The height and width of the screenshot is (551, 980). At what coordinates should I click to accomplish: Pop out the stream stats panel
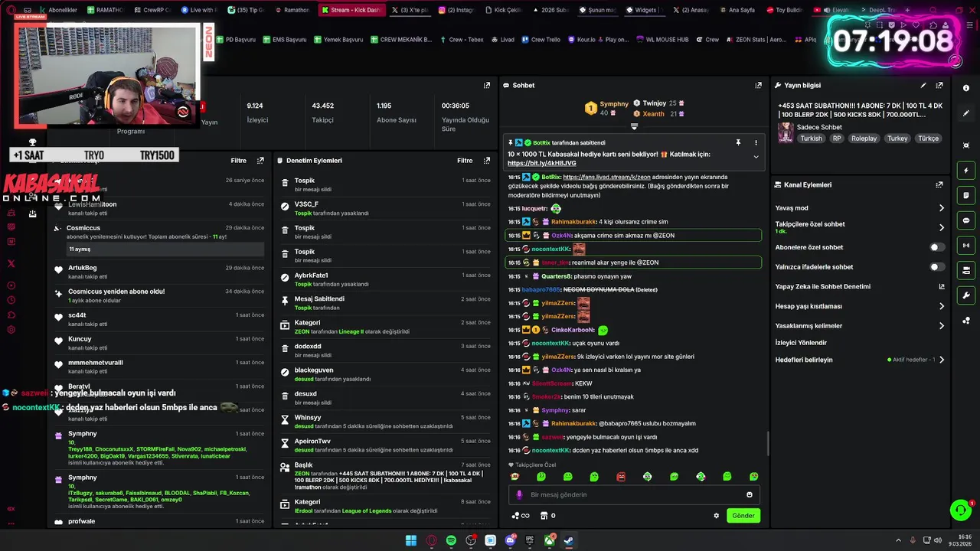click(x=487, y=85)
